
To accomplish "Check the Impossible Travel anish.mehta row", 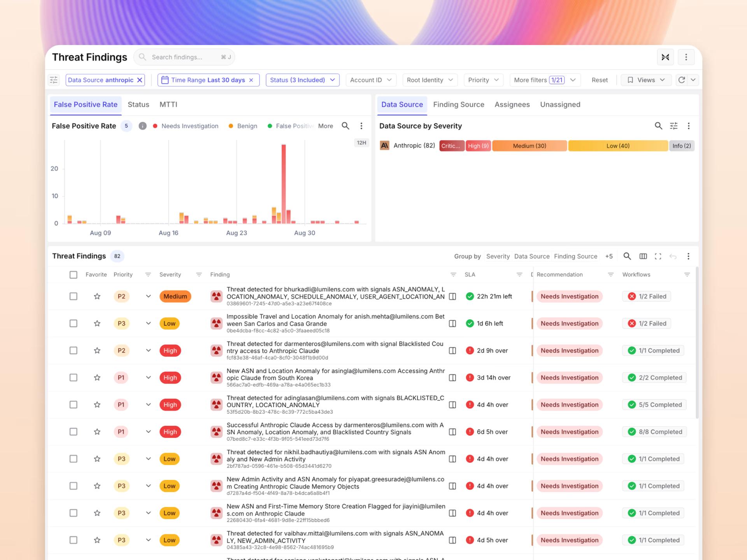I will pos(73,324).
